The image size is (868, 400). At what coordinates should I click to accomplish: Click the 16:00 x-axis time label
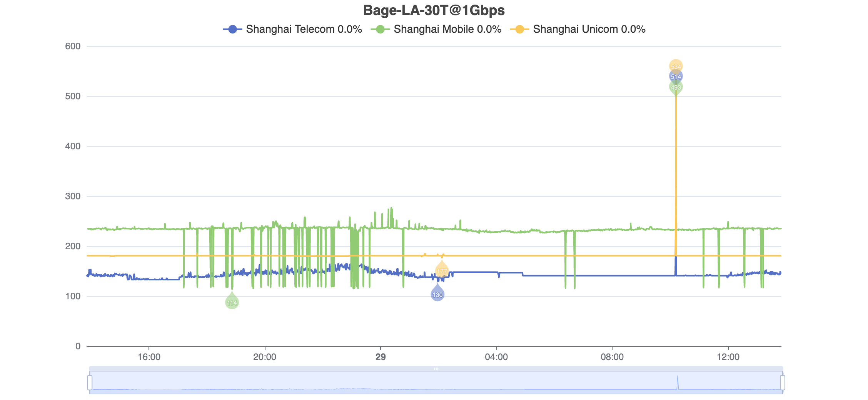(149, 357)
